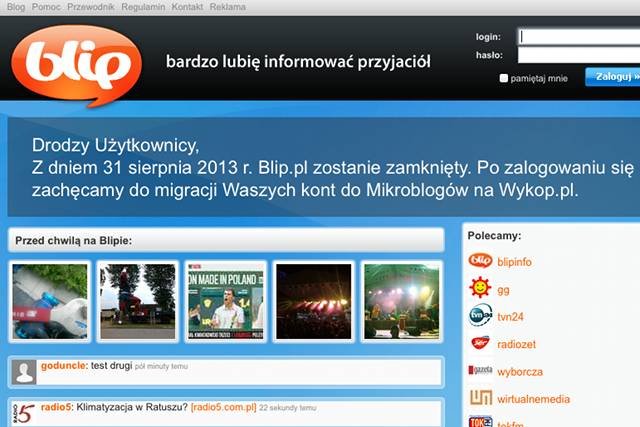Click the wirtualnemedia maze logo icon
This screenshot has width=640, height=427.
click(481, 398)
